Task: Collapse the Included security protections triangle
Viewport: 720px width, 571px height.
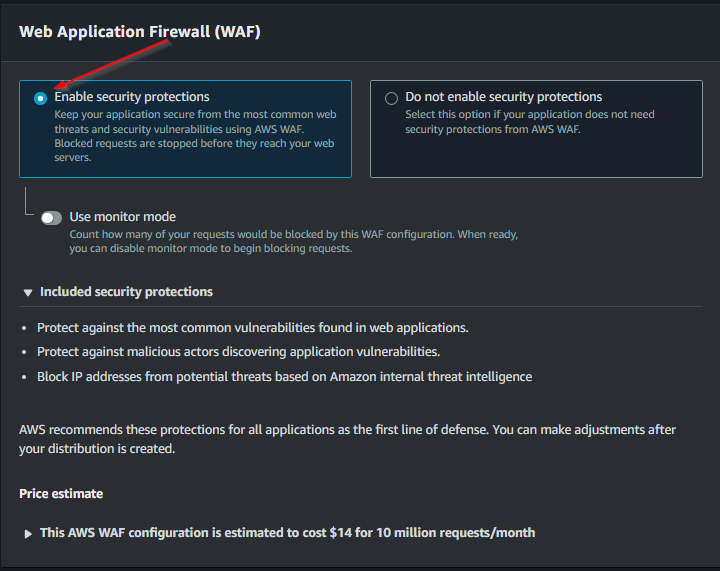Action: click(28, 293)
